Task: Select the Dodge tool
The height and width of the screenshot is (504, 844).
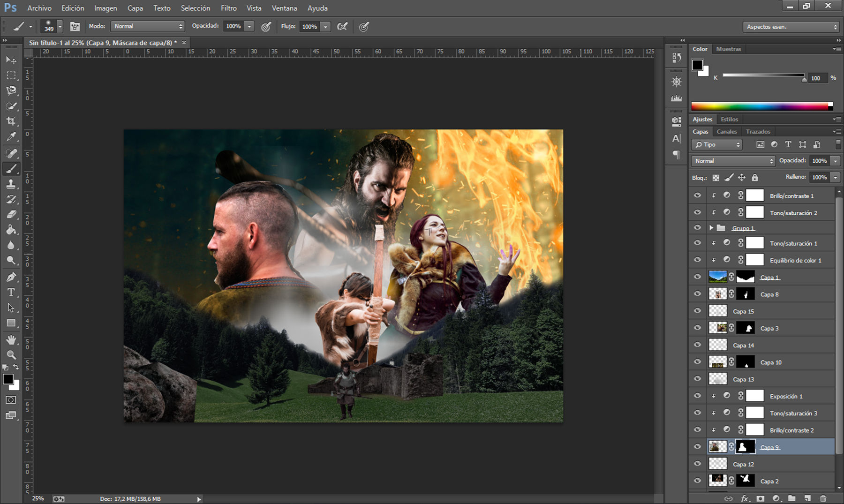Action: [11, 260]
